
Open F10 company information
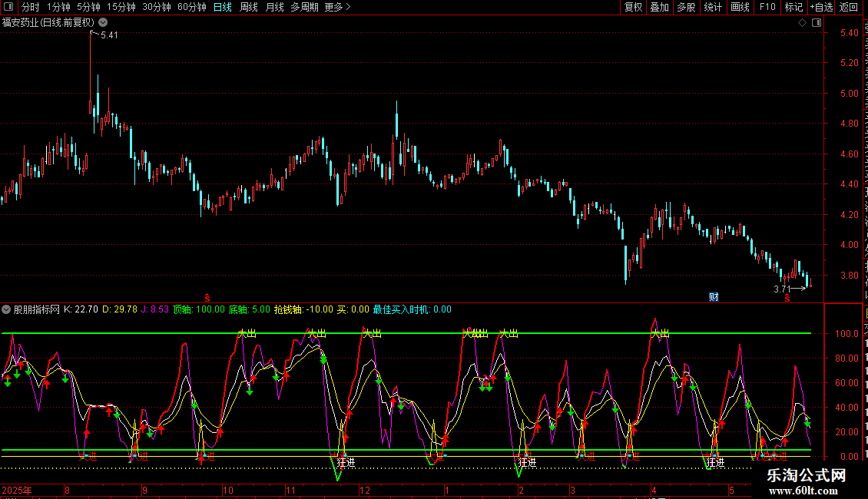pyautogui.click(x=767, y=7)
